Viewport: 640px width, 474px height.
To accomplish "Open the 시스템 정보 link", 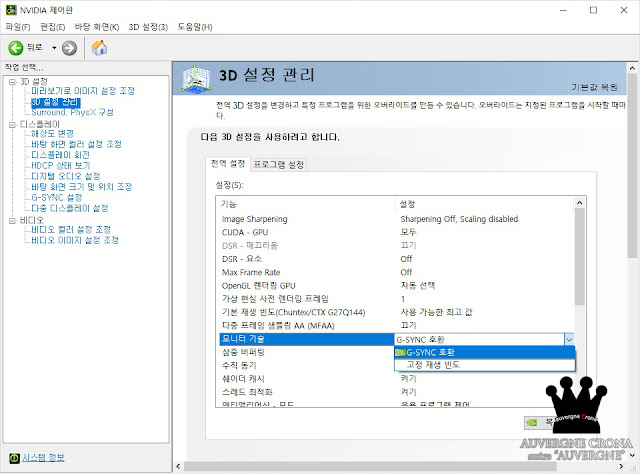I will (x=43, y=458).
